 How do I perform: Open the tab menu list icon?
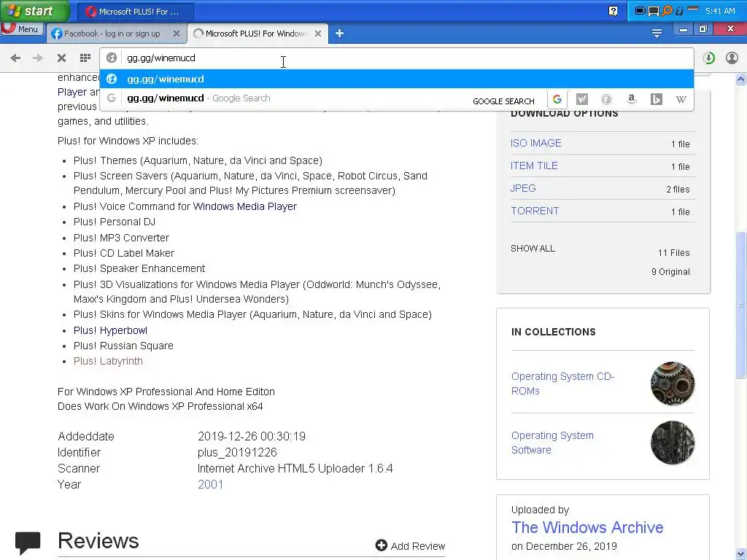[657, 33]
